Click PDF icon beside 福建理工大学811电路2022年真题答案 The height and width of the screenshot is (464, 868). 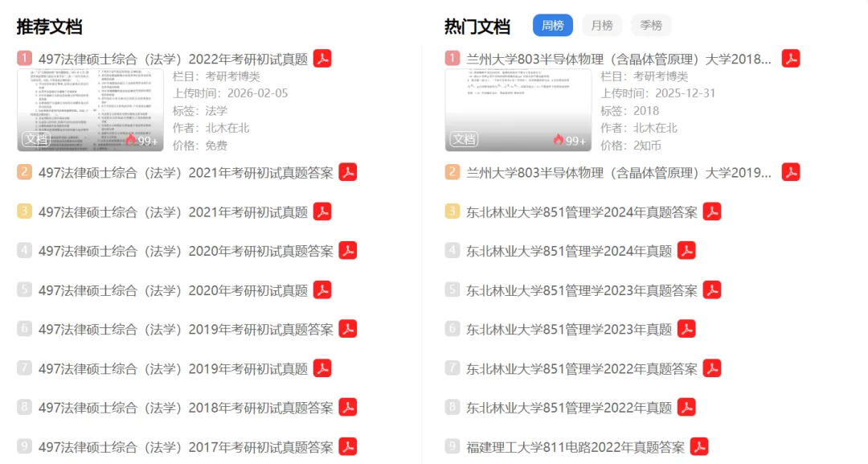tap(699, 447)
